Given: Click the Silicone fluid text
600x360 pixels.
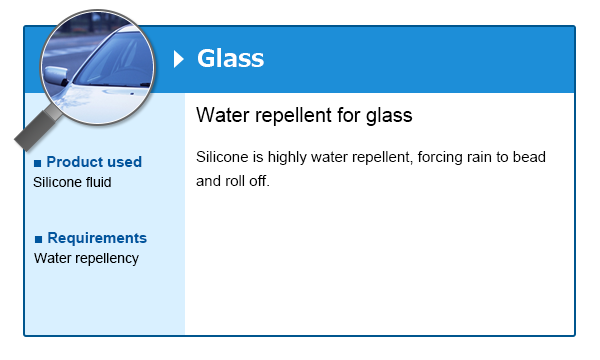Looking at the screenshot, I should [72, 182].
